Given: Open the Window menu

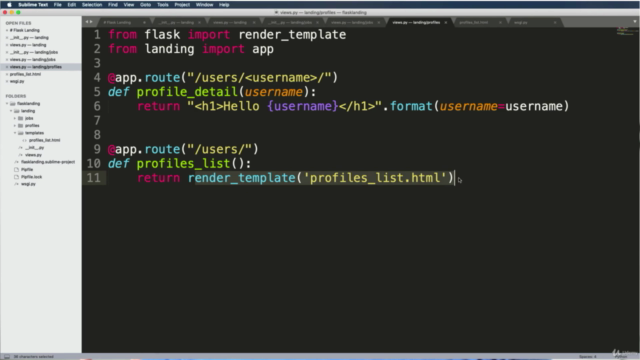Looking at the screenshot, I should tap(204, 4).
